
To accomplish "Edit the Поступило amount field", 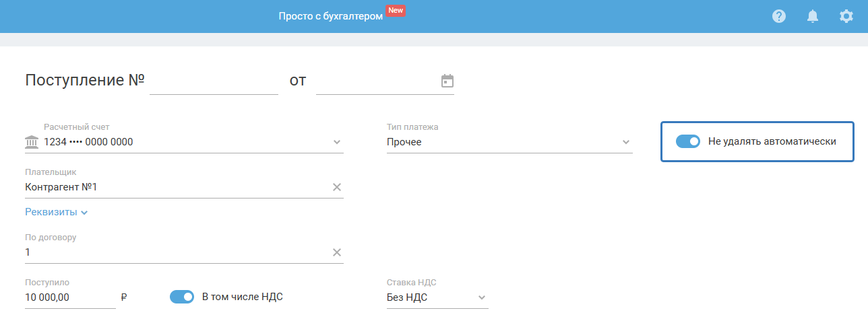I will click(x=69, y=297).
